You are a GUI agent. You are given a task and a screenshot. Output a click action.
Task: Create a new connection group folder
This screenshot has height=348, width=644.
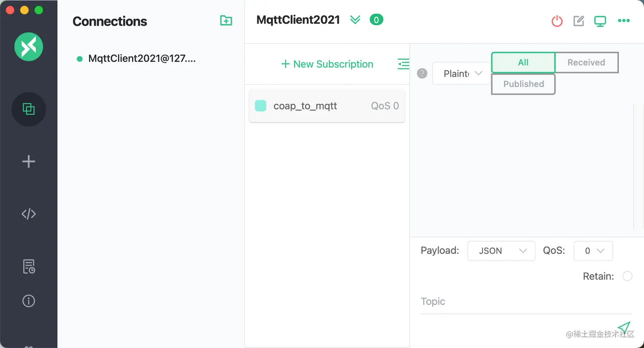click(x=226, y=20)
